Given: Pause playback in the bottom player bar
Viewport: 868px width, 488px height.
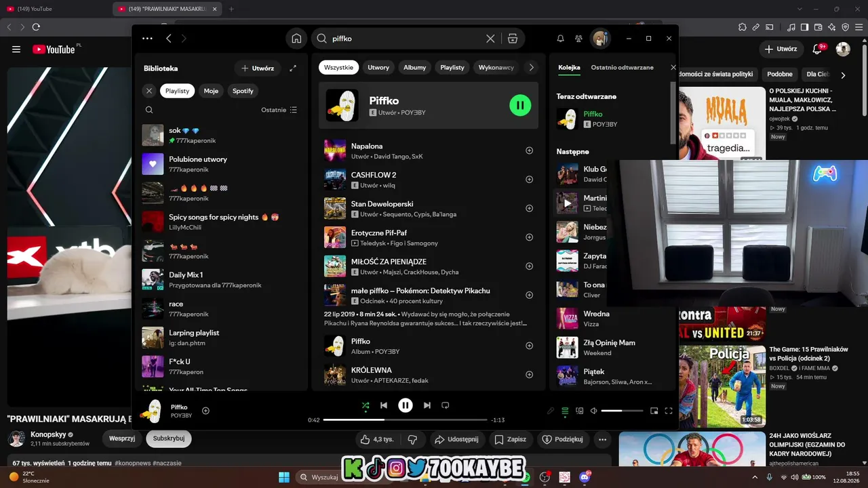Looking at the screenshot, I should [x=406, y=405].
